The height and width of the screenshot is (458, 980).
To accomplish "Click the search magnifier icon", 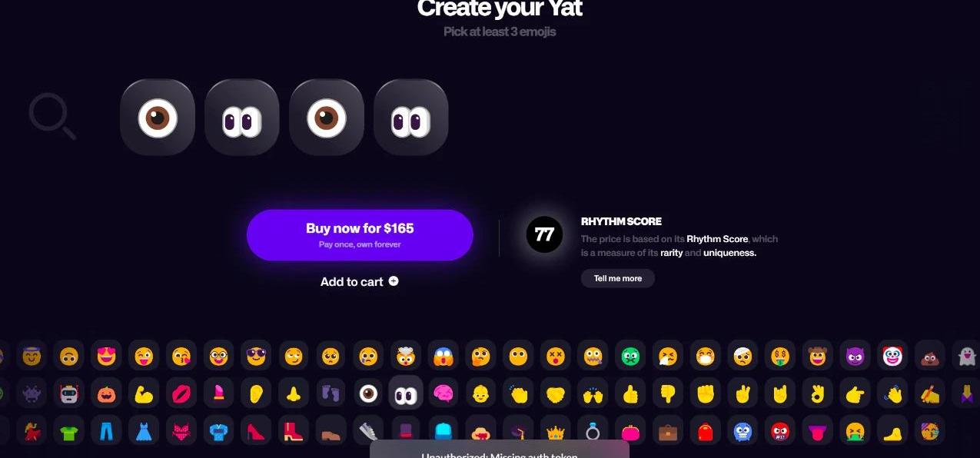I will [x=52, y=116].
